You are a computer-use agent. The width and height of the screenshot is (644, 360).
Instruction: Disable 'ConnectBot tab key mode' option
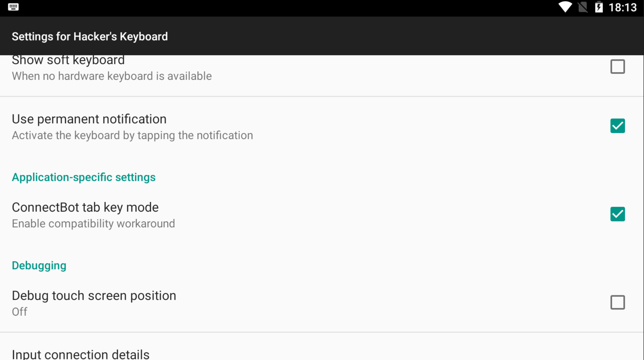tap(618, 214)
